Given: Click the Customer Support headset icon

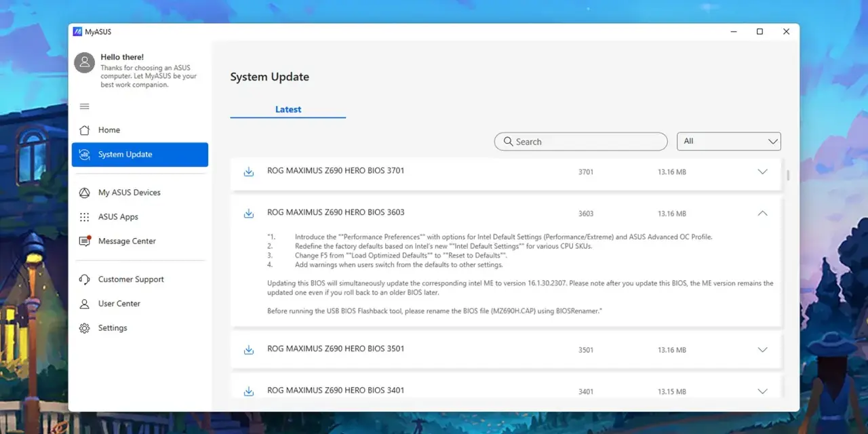Looking at the screenshot, I should 85,279.
